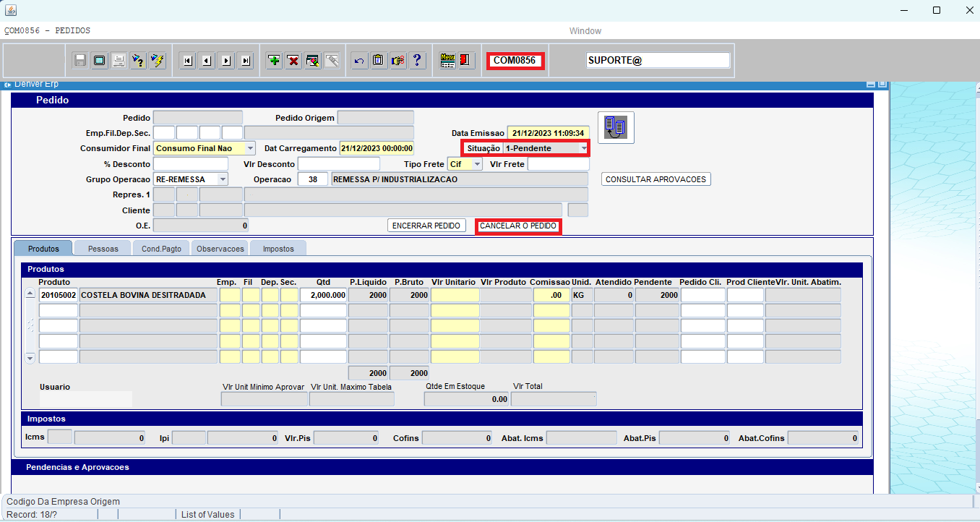Click the exit door toolbar icon

(466, 61)
